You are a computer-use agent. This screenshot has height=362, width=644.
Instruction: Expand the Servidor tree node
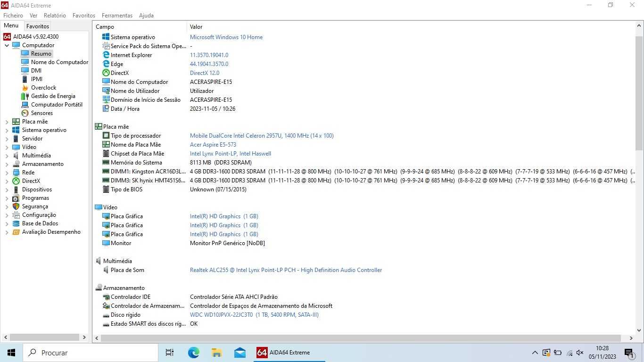pyautogui.click(x=7, y=139)
